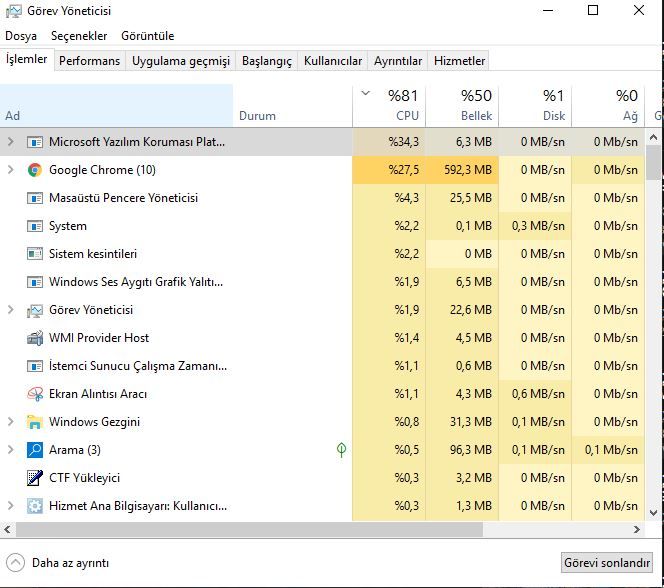Sort by the Bellek column header

(x=462, y=105)
